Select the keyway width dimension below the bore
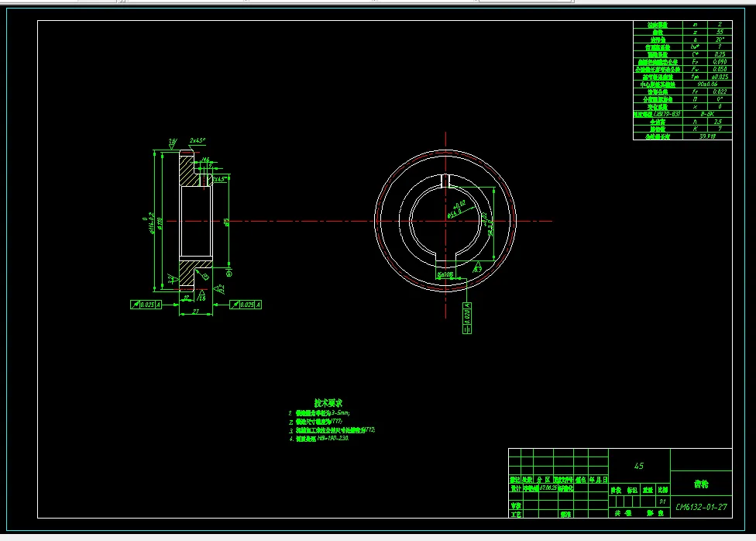The width and height of the screenshot is (756, 541). [445, 274]
